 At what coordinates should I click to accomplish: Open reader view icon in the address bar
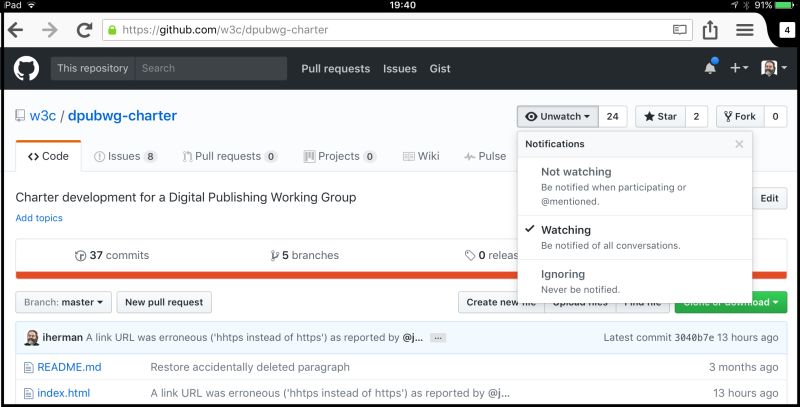coord(680,30)
